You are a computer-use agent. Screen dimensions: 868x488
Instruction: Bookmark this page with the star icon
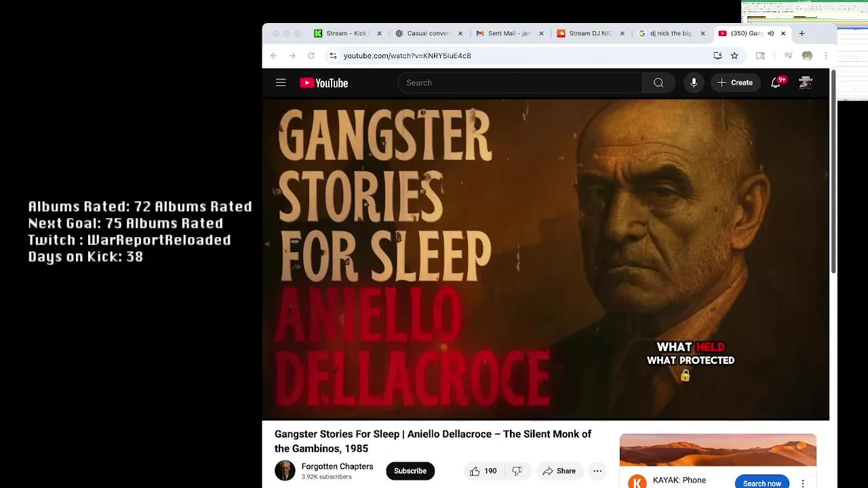pos(734,56)
